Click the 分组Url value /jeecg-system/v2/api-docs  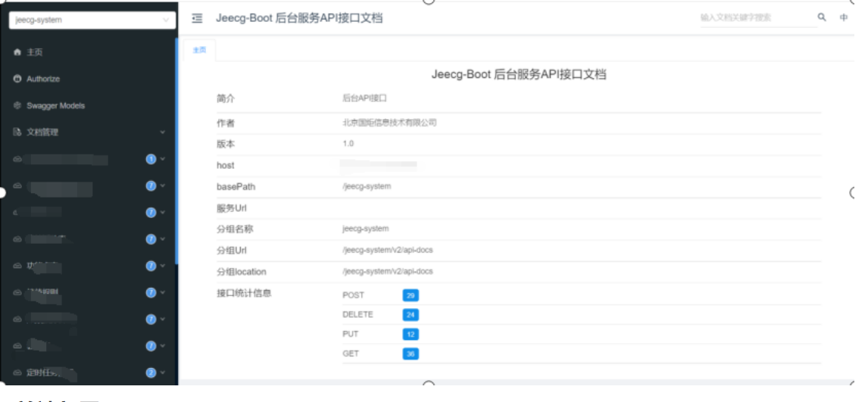[388, 250]
